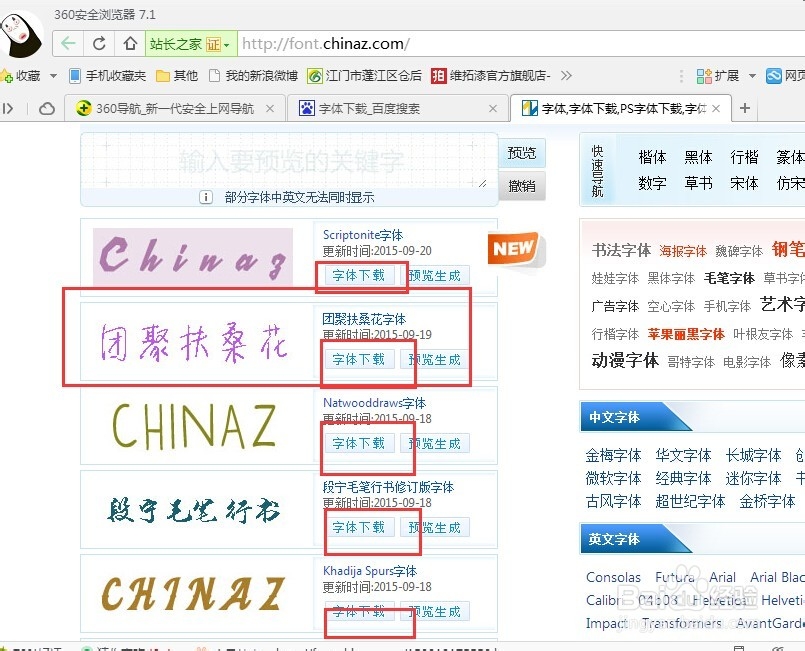Switch to the 360导航 tab
The width and height of the screenshot is (805, 651).
[x=175, y=108]
